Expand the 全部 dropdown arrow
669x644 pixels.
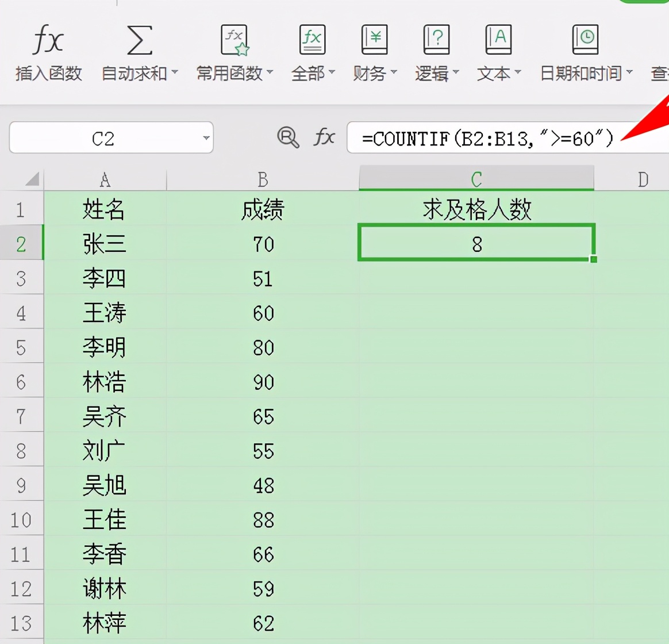(x=332, y=73)
